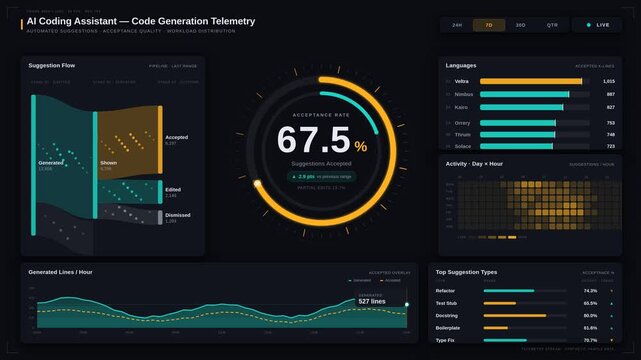
Task: Click the 67.5 acceptance rate figure
Action: coord(314,140)
